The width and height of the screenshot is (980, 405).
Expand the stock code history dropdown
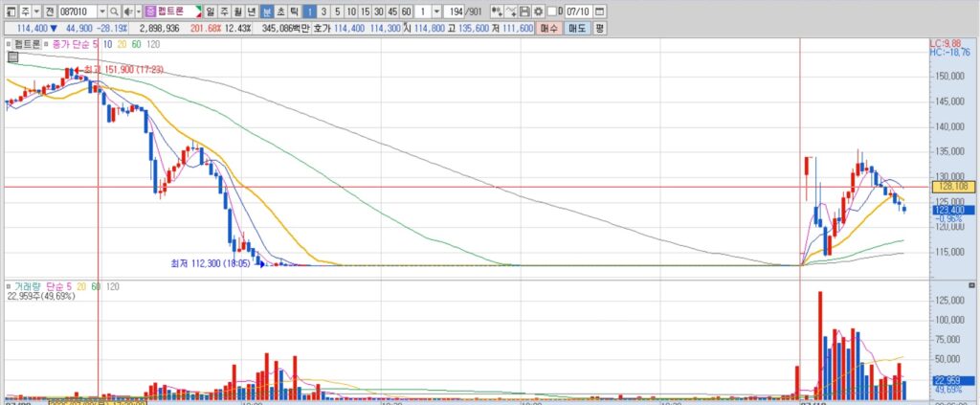click(x=101, y=11)
